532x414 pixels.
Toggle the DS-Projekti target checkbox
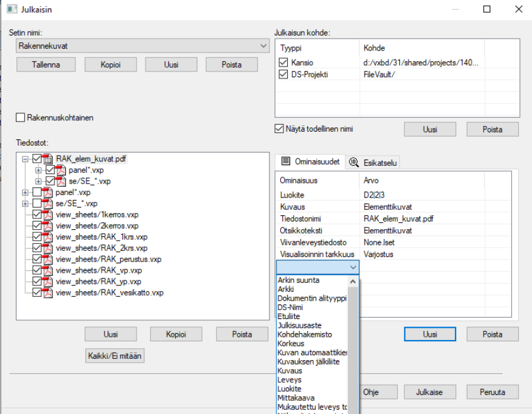(x=283, y=75)
